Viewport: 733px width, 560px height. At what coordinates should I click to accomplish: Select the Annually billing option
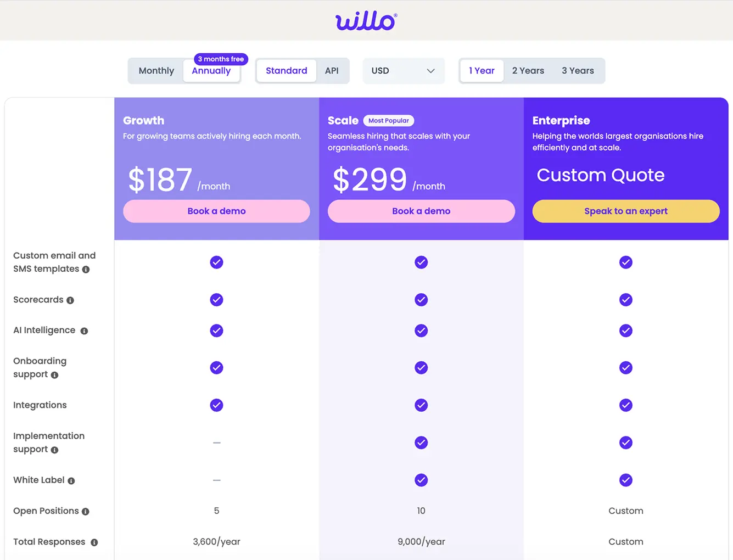[x=211, y=70]
